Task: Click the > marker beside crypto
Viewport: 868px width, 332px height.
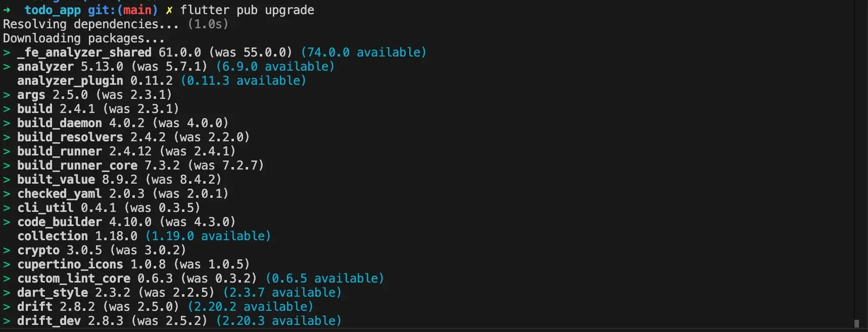Action: (x=6, y=250)
